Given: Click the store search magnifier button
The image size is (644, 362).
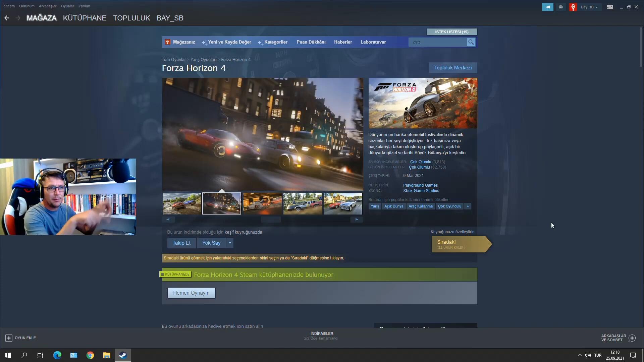Looking at the screenshot, I should (x=471, y=42).
